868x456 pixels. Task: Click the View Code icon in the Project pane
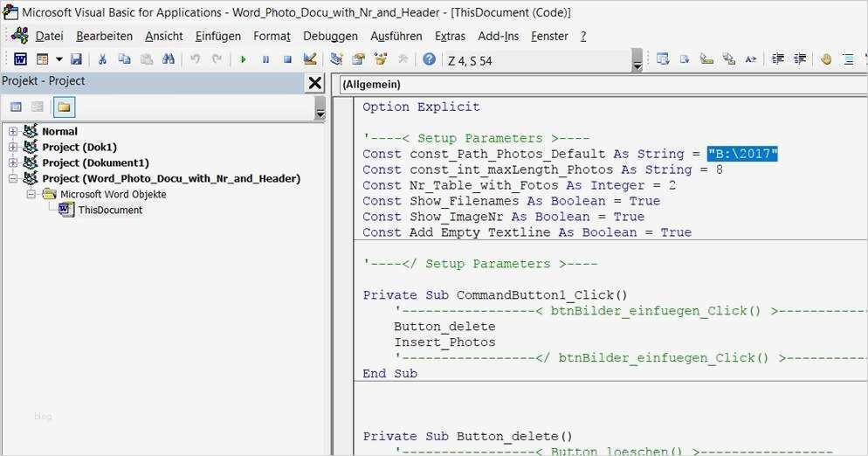[16, 107]
